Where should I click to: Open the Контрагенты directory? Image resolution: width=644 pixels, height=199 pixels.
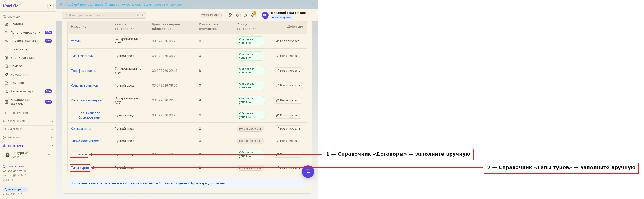click(81, 129)
